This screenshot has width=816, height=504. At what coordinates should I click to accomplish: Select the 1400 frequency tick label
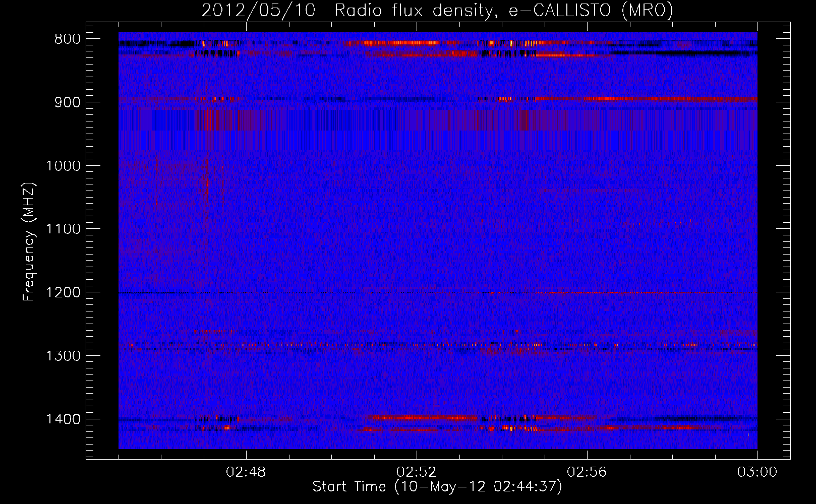pos(63,419)
